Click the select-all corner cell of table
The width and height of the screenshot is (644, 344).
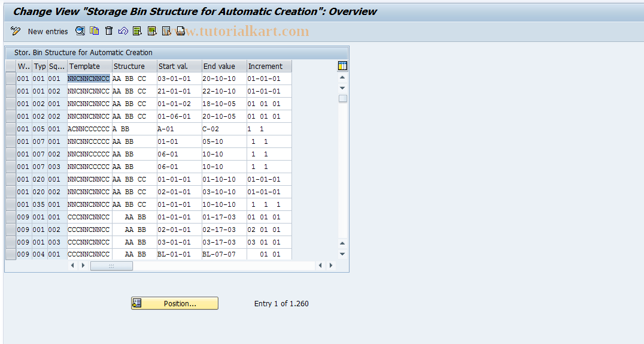(x=11, y=66)
